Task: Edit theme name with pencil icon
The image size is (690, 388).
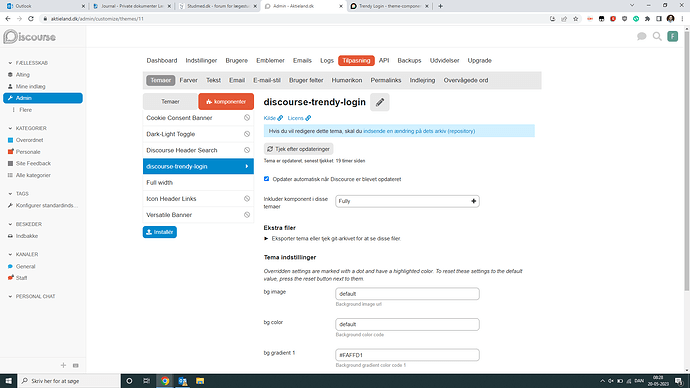Action: point(380,102)
